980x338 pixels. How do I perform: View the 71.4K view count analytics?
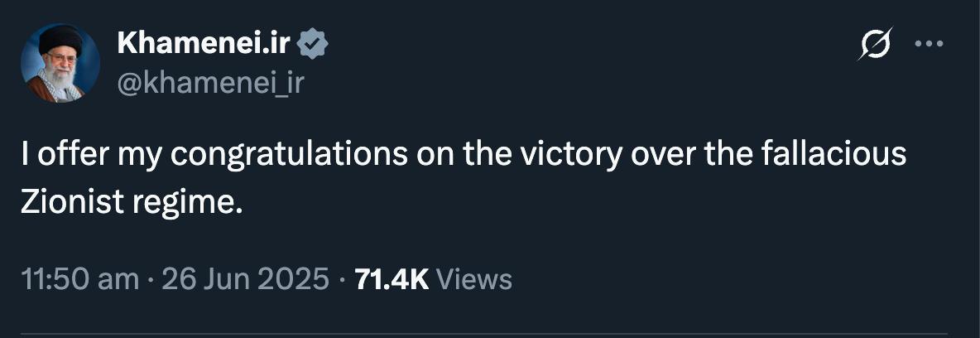tap(391, 279)
